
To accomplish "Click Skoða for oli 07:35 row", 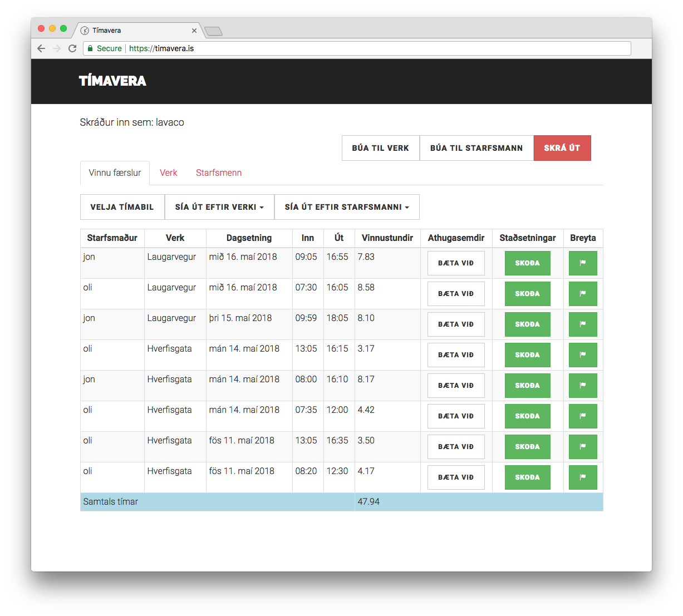I will click(528, 416).
